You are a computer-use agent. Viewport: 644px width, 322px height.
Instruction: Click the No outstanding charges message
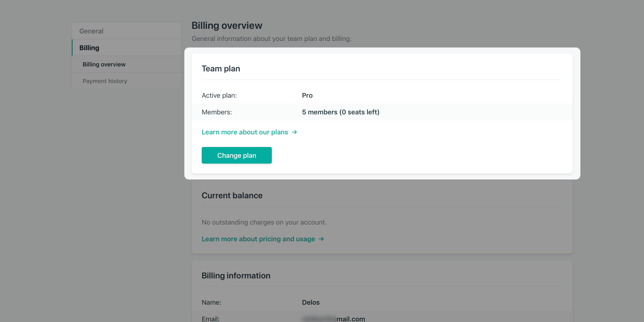pos(264,222)
